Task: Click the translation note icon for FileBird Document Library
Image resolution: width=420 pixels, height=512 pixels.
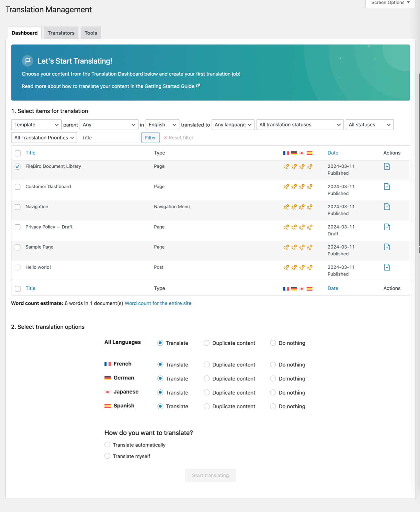Action: (387, 166)
